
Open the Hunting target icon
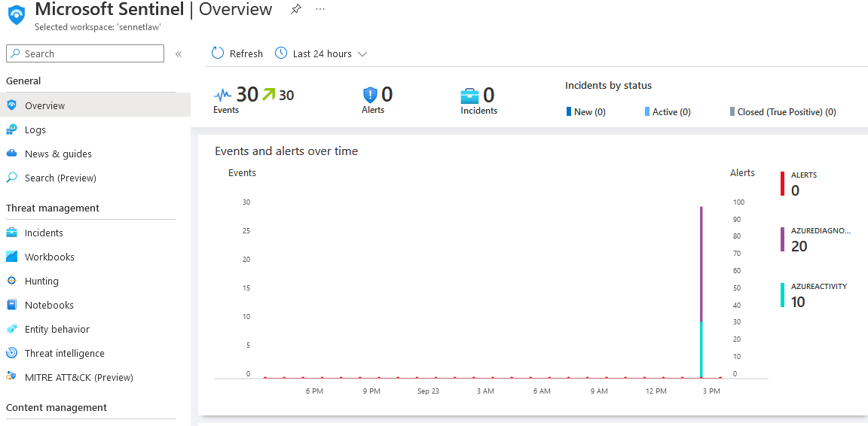coord(11,281)
